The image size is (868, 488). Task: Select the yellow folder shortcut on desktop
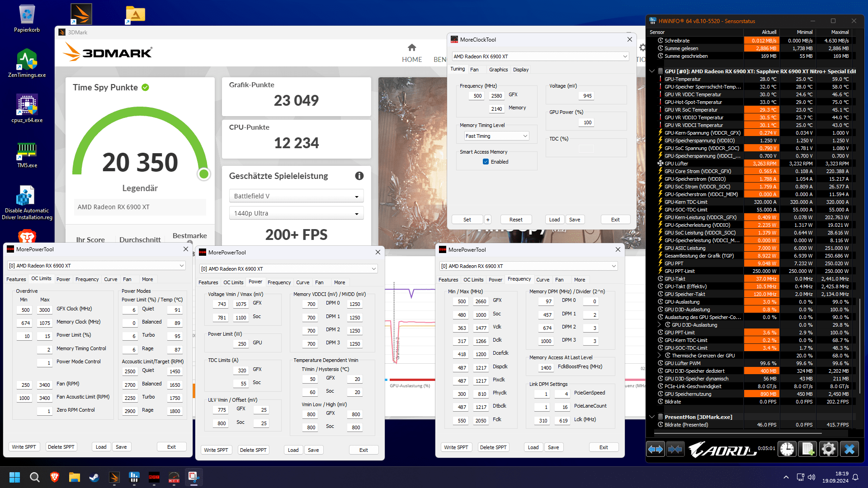tap(135, 14)
